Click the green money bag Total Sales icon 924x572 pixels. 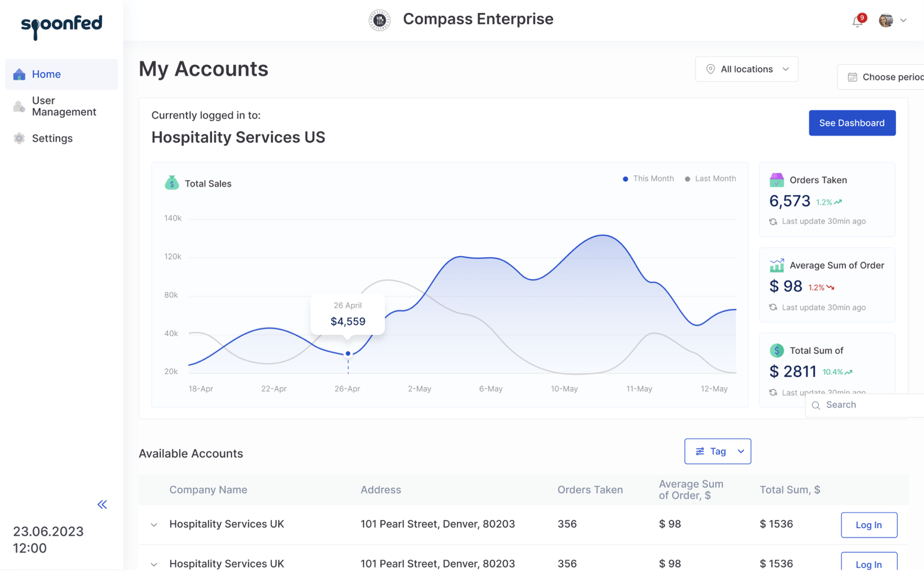point(172,183)
